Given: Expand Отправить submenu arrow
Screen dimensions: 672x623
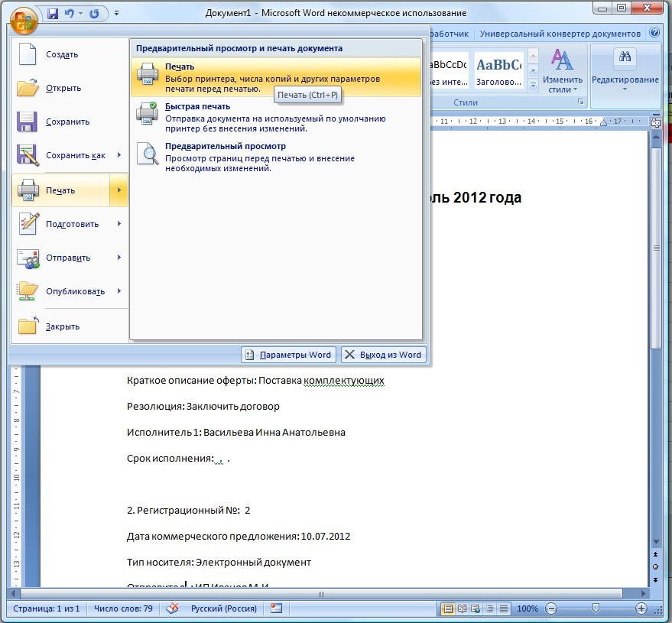Looking at the screenshot, I should 119,258.
